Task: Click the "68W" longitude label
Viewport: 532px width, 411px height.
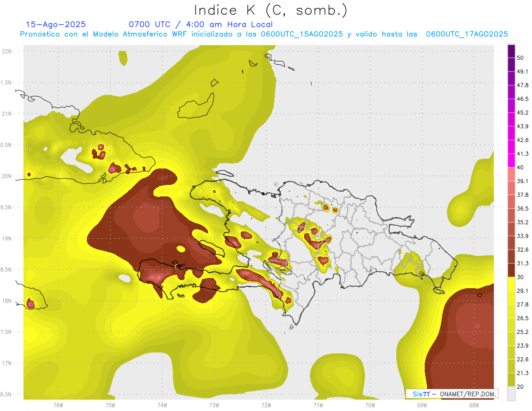Action: click(474, 405)
